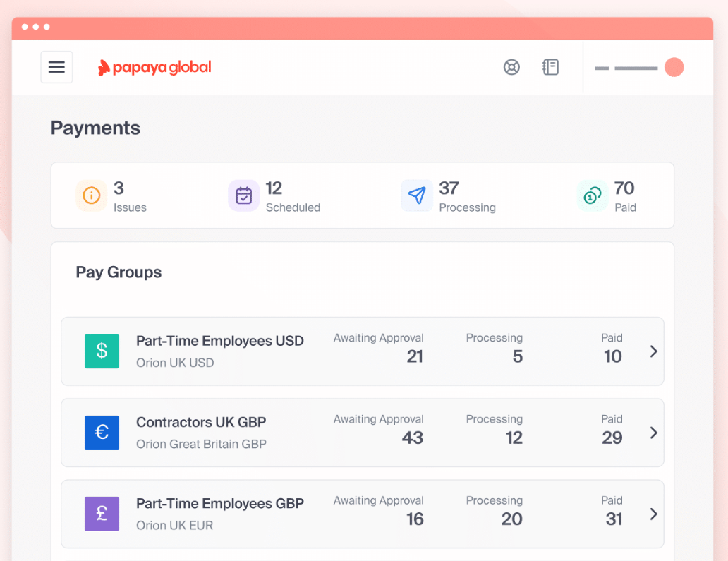
Task: Click the euro icon for Contractors UK GBP
Action: (x=102, y=433)
